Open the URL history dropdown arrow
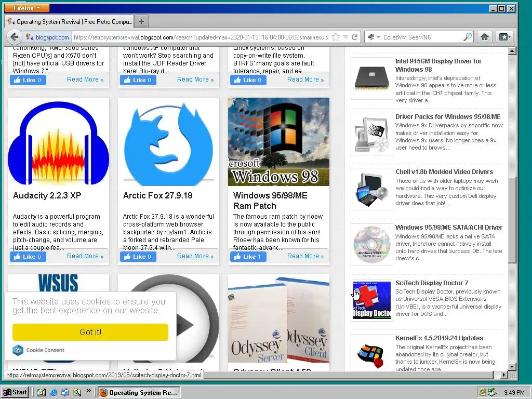 [345, 37]
